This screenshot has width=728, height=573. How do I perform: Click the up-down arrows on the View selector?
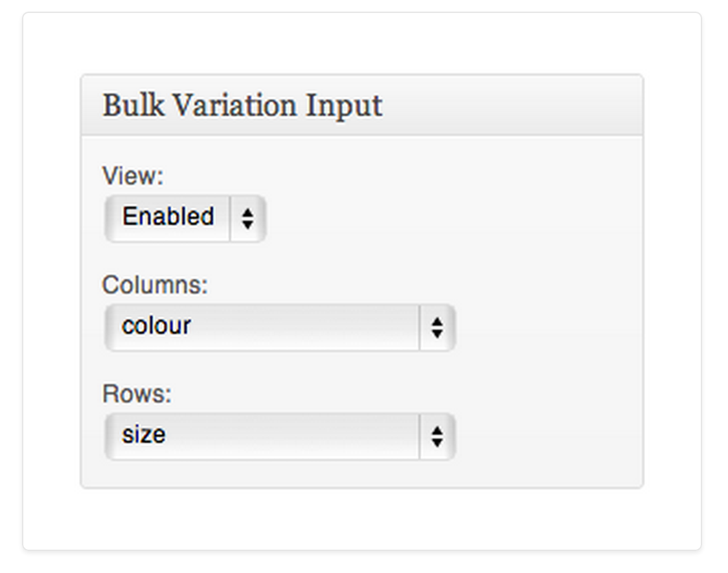tap(248, 217)
